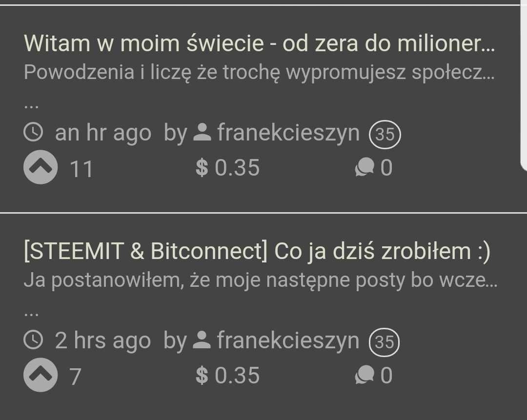The height and width of the screenshot is (420, 527).
Task: Open comments icon on second post
Action: pos(365,375)
